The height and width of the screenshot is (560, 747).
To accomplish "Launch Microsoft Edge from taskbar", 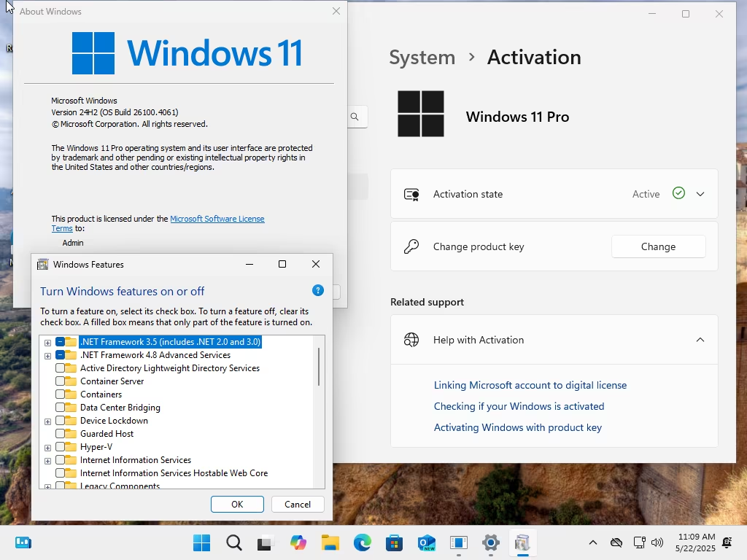I will pos(363,542).
